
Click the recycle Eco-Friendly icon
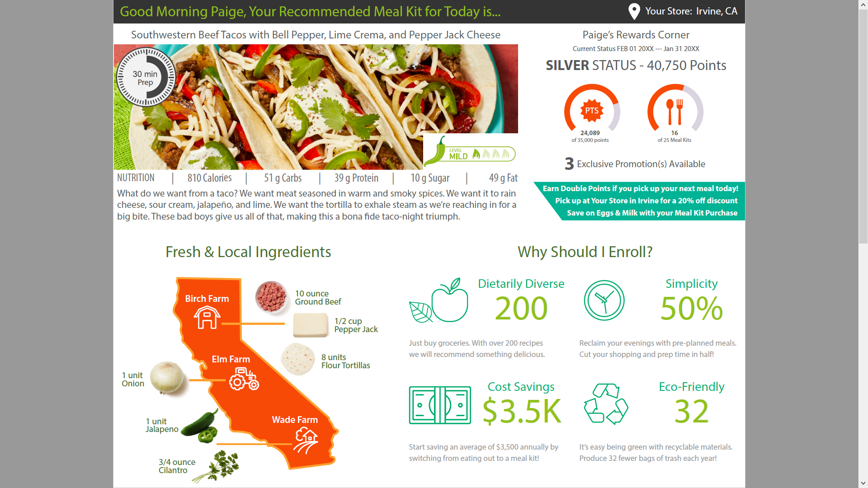(x=606, y=404)
